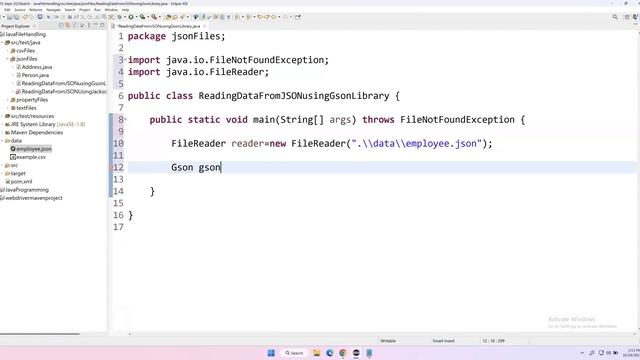Expand the propertyFiles package
The image size is (640, 360).
pyautogui.click(x=8, y=100)
